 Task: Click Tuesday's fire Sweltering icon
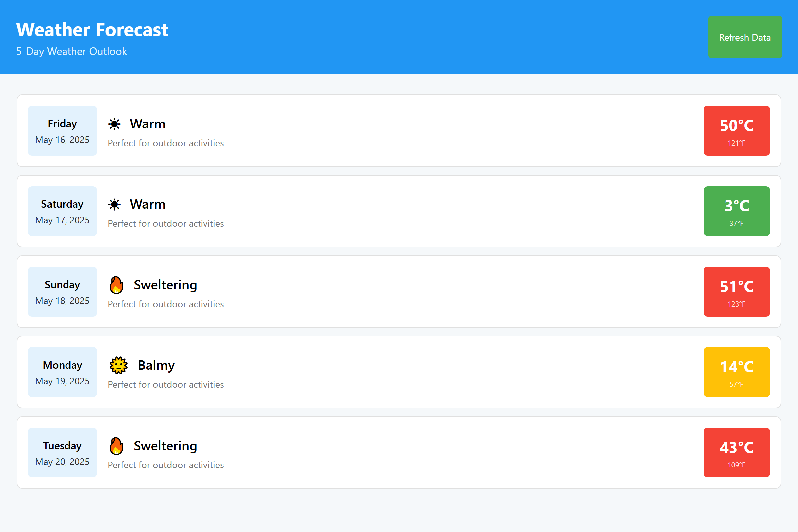click(116, 446)
